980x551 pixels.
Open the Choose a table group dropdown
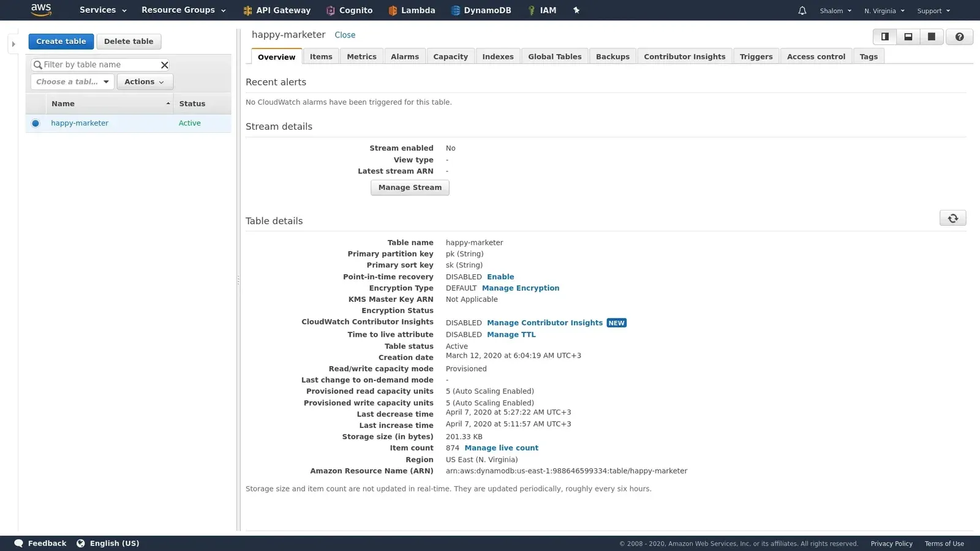[x=72, y=82]
